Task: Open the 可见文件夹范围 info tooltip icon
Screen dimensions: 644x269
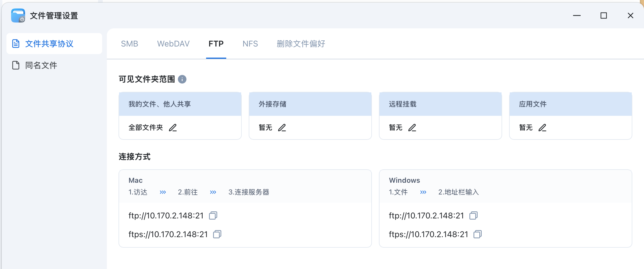Action: point(182,79)
